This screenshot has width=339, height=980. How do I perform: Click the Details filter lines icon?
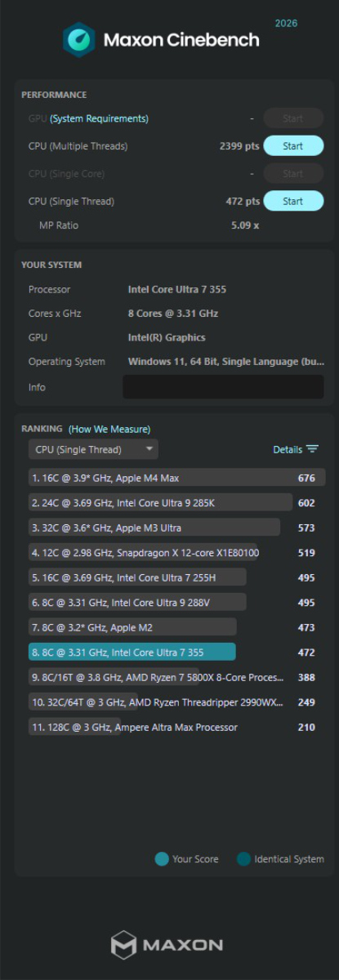[x=312, y=449]
